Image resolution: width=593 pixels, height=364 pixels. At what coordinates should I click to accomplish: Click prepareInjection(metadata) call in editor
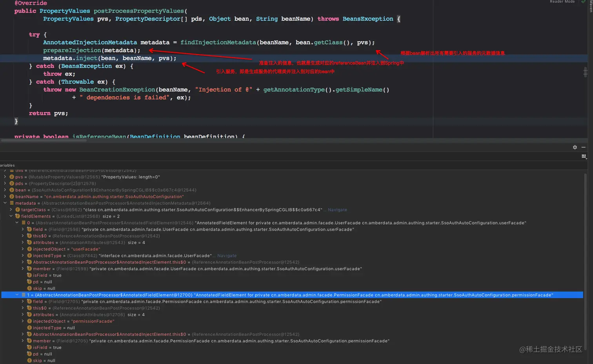(91, 50)
